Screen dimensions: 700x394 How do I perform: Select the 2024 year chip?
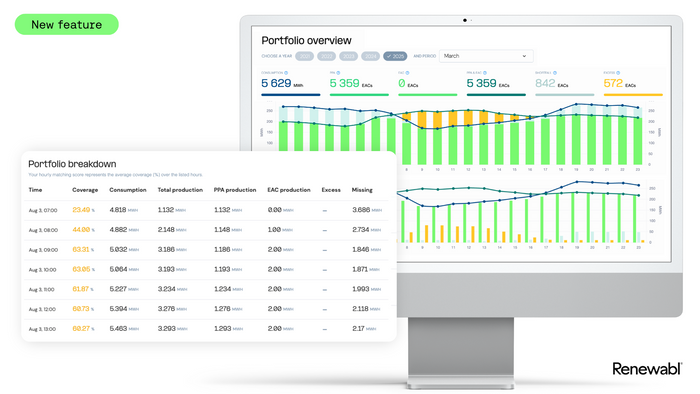tap(370, 56)
